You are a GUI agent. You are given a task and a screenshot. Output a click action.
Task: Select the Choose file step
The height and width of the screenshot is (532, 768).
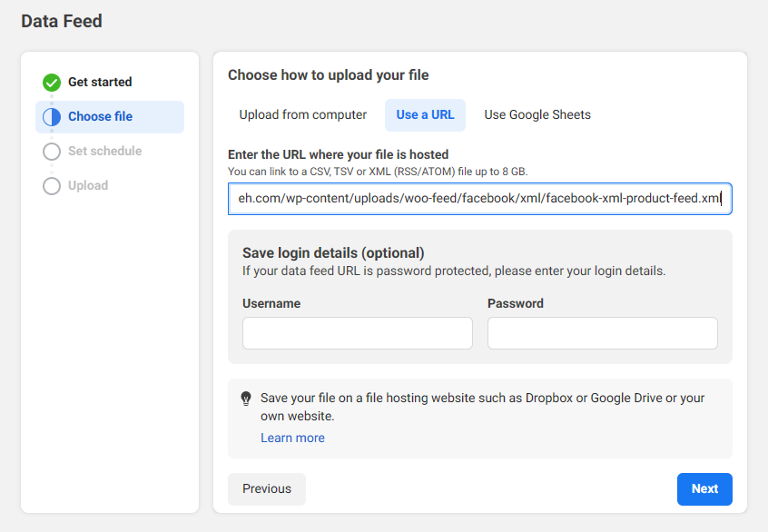pos(100,117)
